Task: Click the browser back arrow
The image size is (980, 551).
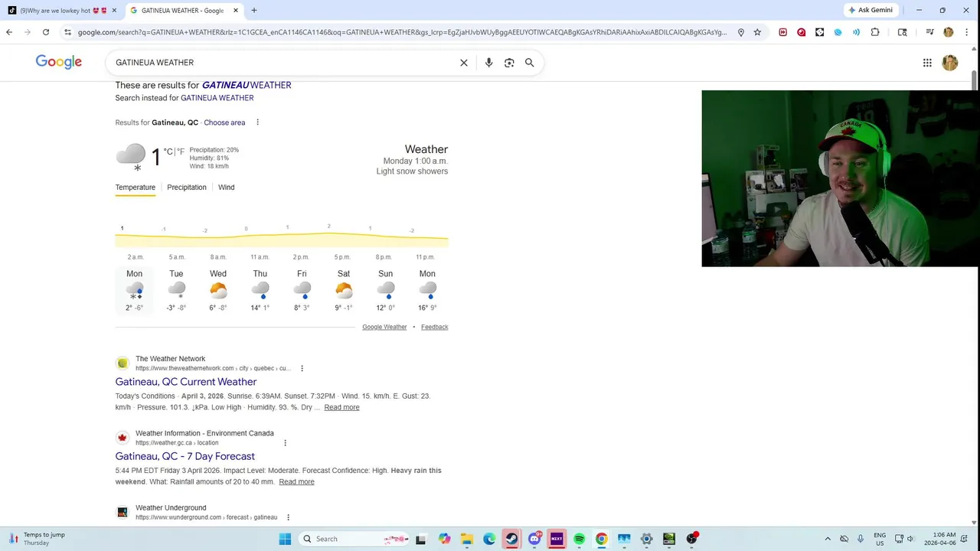Action: tap(9, 32)
